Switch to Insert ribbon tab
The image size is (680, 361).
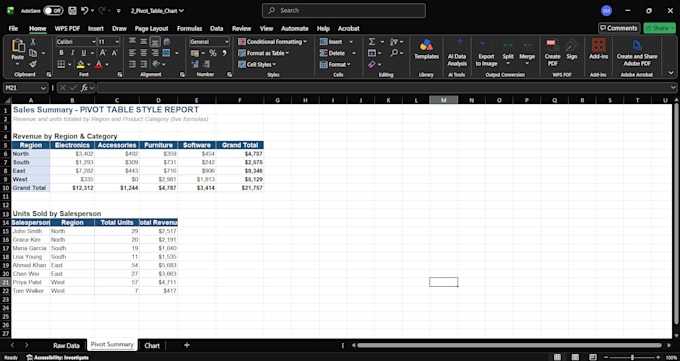pos(95,28)
